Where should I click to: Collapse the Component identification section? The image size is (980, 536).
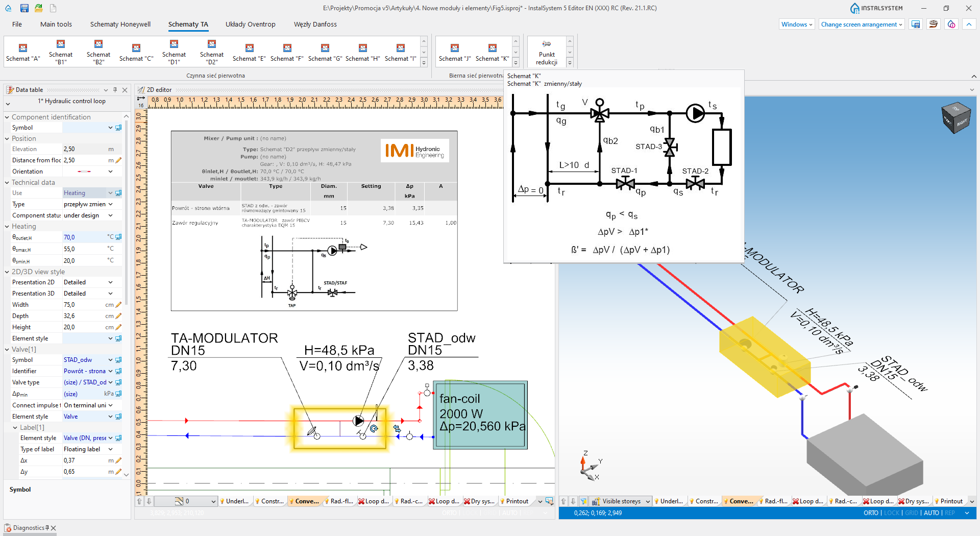pos(7,117)
